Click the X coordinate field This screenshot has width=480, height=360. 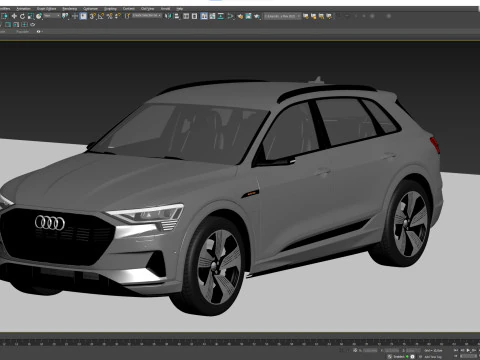[x=370, y=350]
